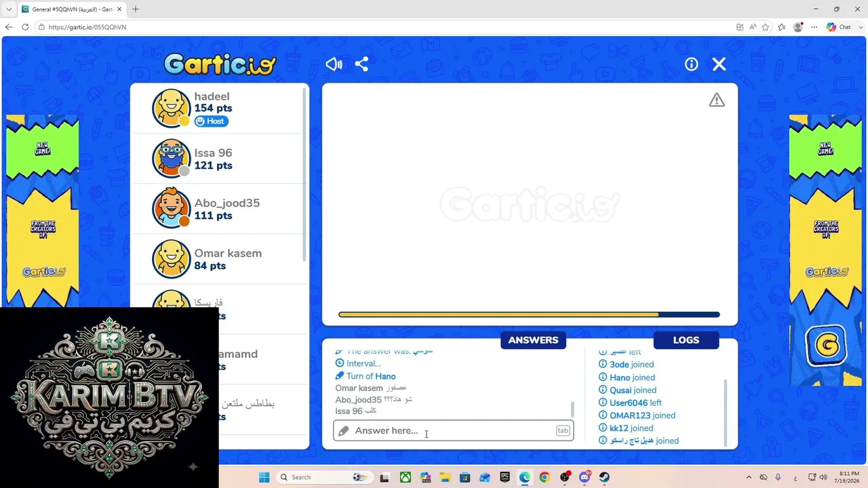Image resolution: width=868 pixels, height=488 pixels.
Task: Open the room info icon
Action: point(691,64)
